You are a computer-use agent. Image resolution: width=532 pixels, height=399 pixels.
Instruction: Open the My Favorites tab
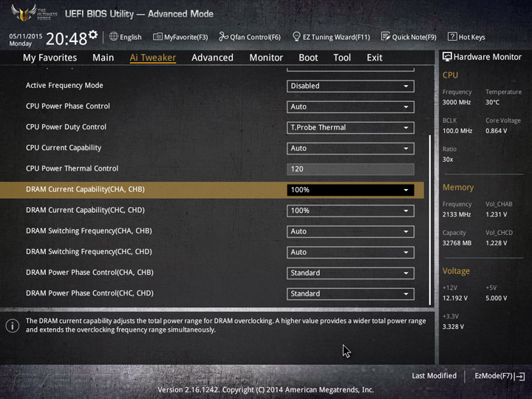pyautogui.click(x=50, y=58)
